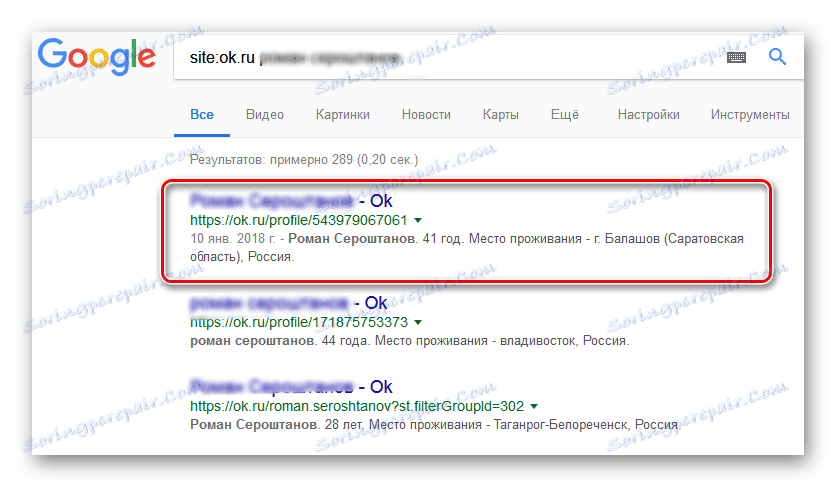Viewport: 836px width, 487px height.
Task: Open first result title ending in Ok for profile 543979067061
Action: pos(291,201)
